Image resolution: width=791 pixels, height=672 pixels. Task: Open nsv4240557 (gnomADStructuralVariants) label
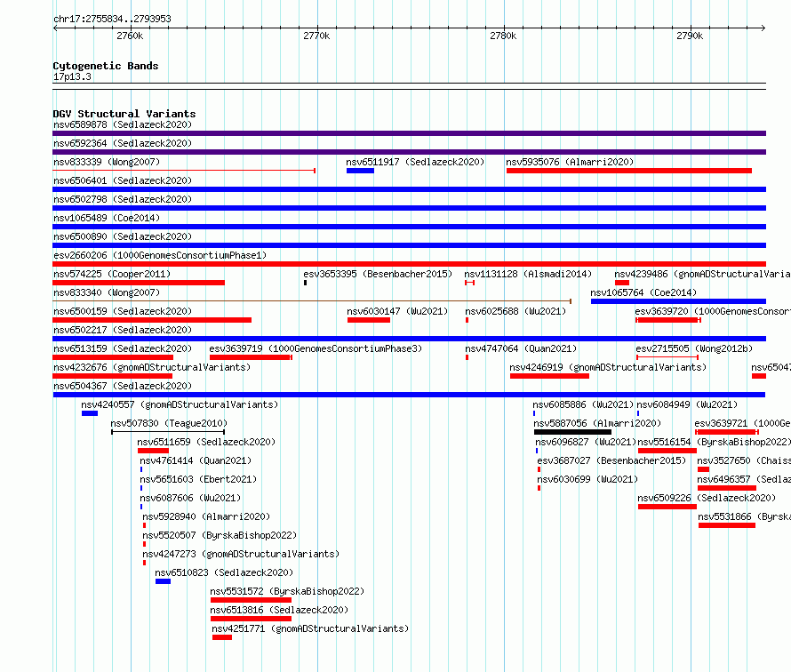pyautogui.click(x=180, y=404)
